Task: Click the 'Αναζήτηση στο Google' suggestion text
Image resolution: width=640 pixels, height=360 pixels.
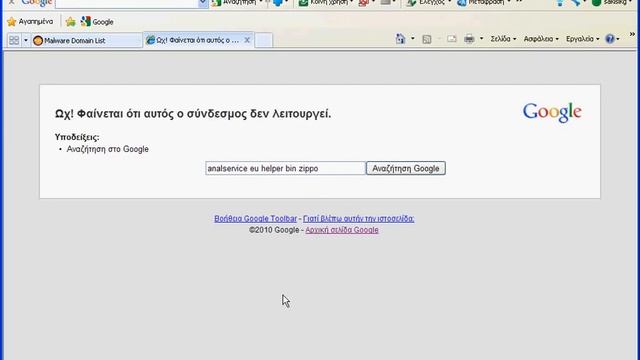Action: coord(107,149)
